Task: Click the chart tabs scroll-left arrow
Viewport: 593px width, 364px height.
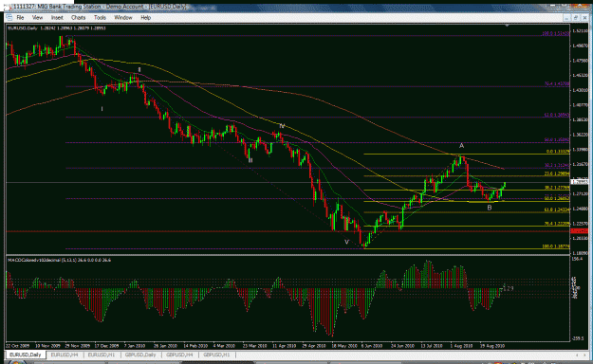Action: [x=577, y=355]
